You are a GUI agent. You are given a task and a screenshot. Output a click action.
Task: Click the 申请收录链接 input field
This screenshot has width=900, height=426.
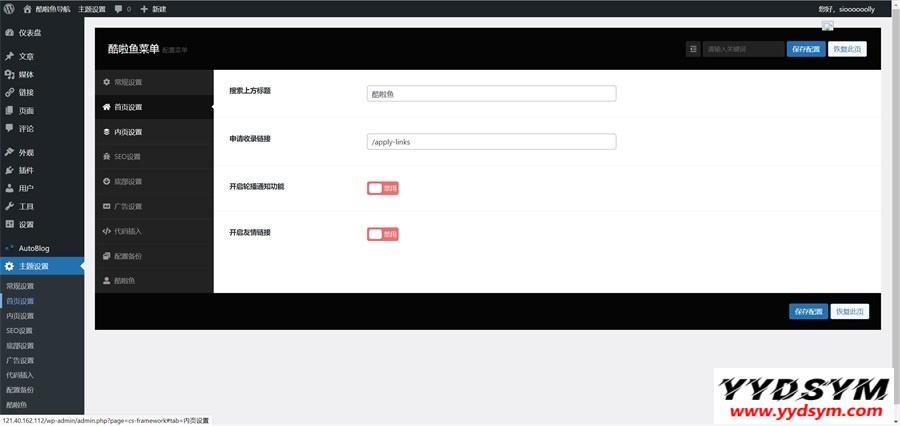click(491, 142)
